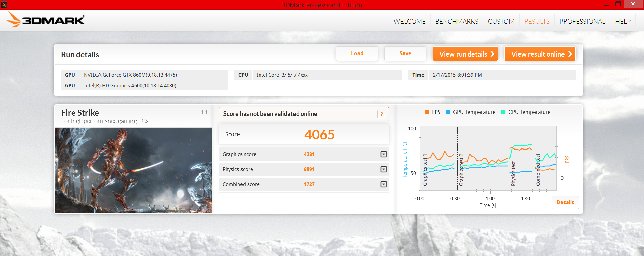Click the orange FPS legend swatch

coord(427,112)
